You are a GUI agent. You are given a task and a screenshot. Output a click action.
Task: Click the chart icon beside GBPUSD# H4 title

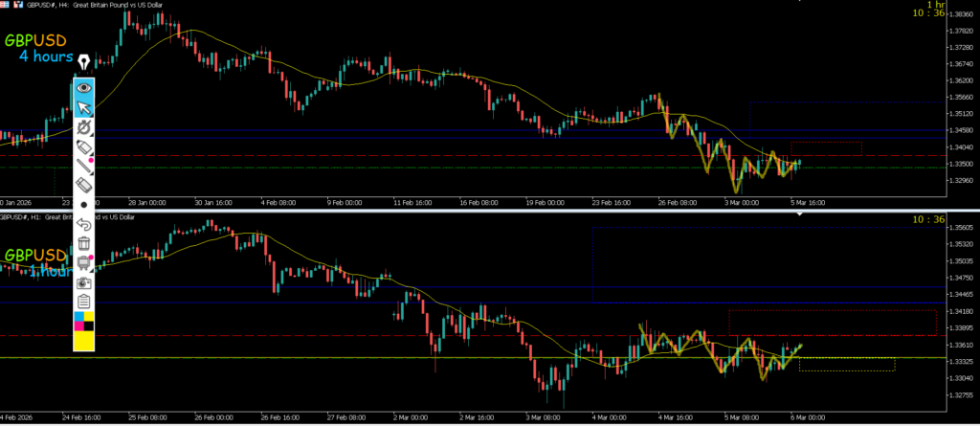pyautogui.click(x=17, y=4)
